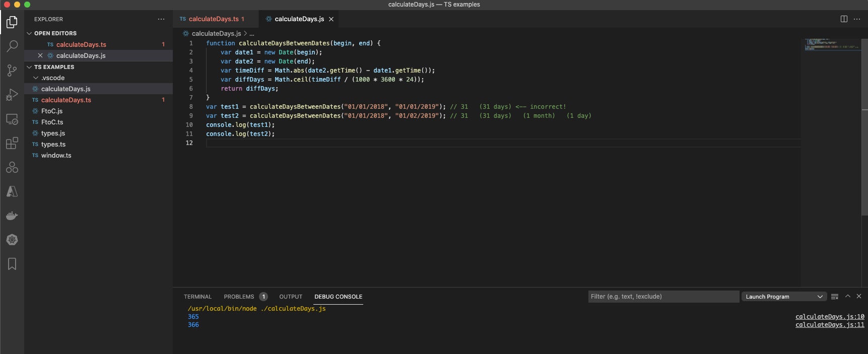Open the Bookmarks view icon

pos(12,264)
